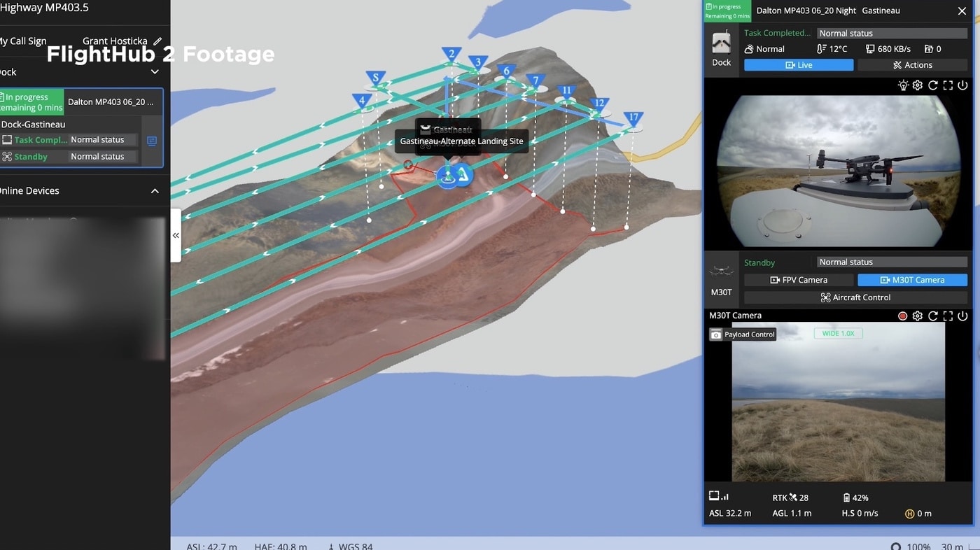Click Normal status beside M30T Standby

[892, 262]
